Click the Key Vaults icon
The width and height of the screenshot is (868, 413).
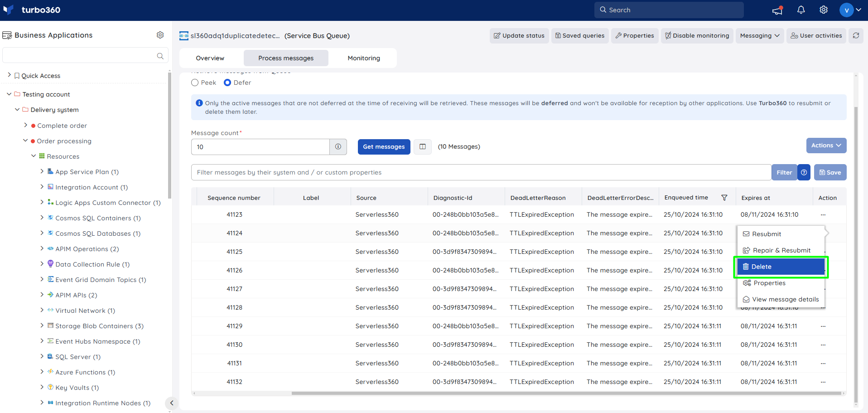[51, 387]
